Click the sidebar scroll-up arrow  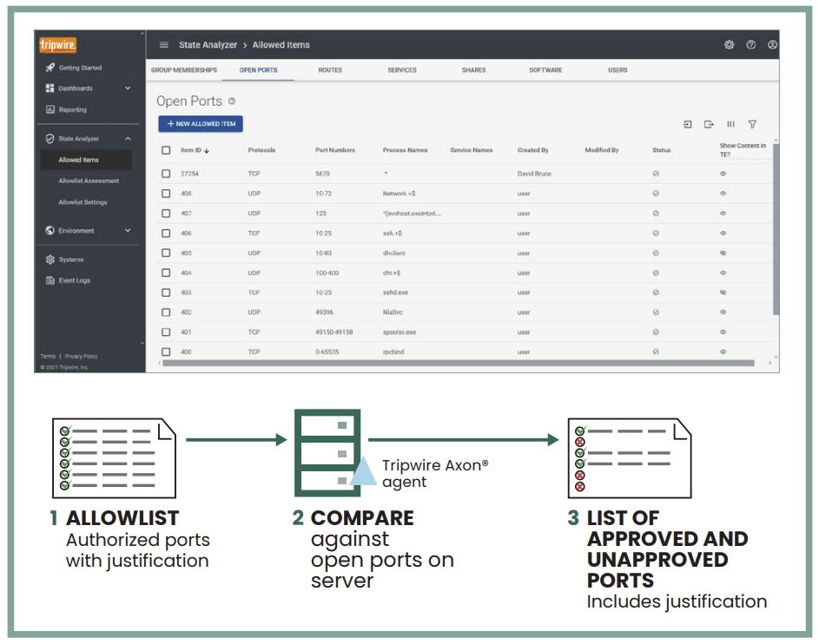click(x=142, y=33)
